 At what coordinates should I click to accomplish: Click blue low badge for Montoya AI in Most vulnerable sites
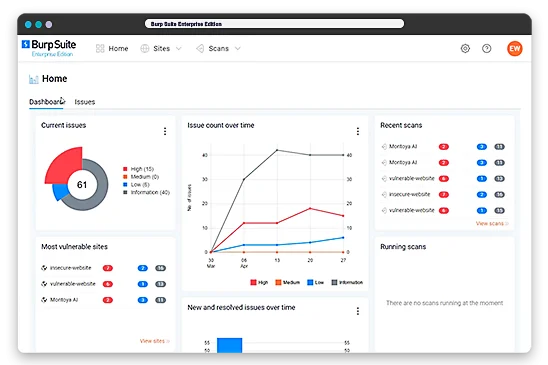[143, 300]
